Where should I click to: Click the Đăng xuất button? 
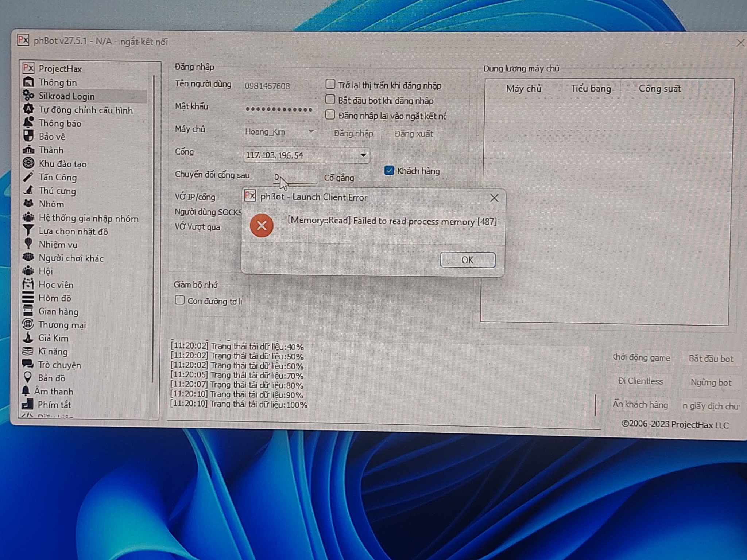pyautogui.click(x=414, y=134)
